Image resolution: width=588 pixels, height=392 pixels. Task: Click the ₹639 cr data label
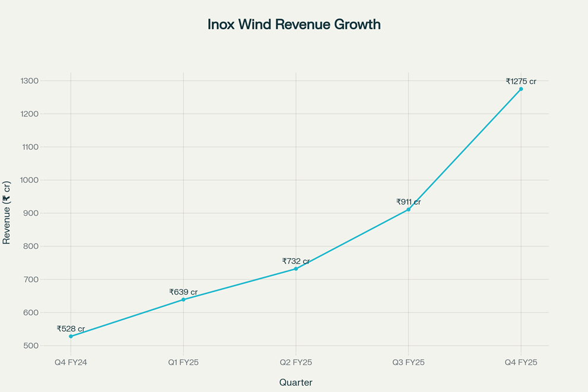pos(183,292)
